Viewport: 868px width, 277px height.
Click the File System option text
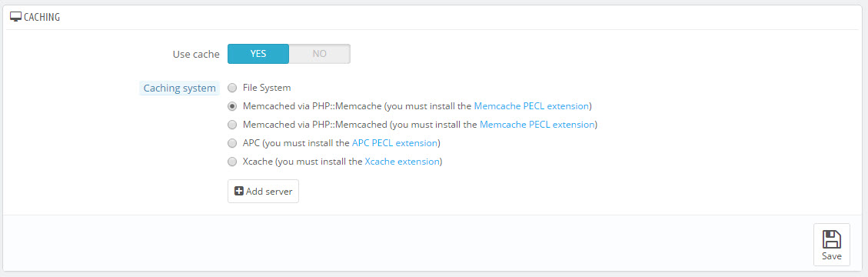pos(267,88)
